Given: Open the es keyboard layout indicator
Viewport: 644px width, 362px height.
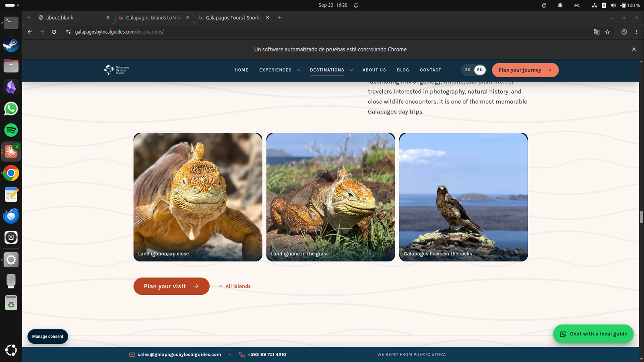Looking at the screenshot, I should coord(577,5).
